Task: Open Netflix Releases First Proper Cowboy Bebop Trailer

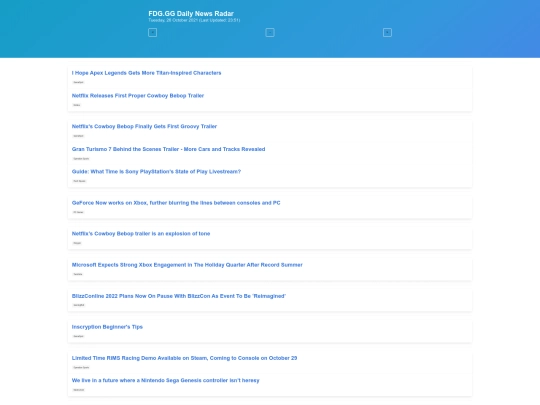Action: (138, 96)
